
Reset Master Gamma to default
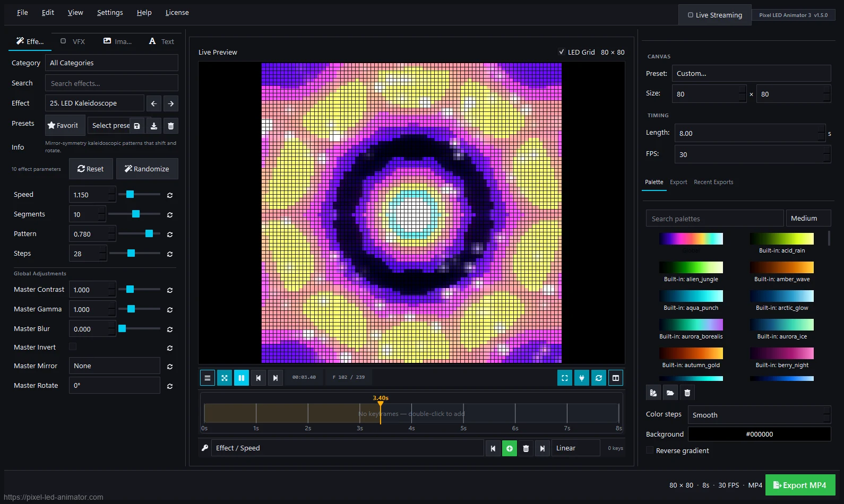click(170, 310)
